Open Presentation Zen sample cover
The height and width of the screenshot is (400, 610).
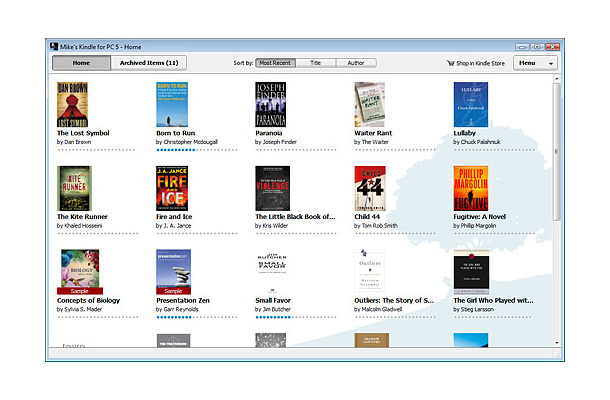click(174, 272)
